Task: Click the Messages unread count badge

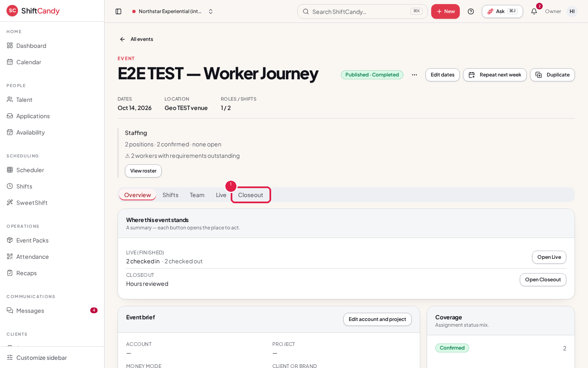Action: point(94,310)
